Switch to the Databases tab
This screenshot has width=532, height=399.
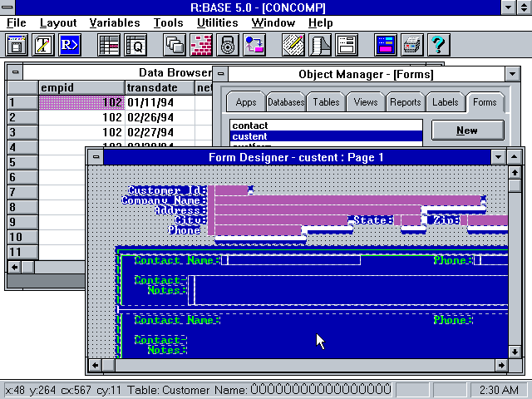click(286, 102)
